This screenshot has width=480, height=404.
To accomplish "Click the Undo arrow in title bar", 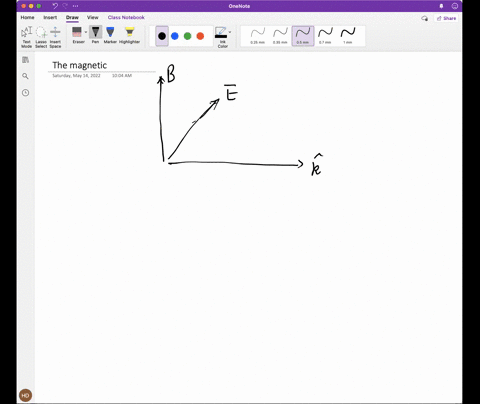I will 55,6.
